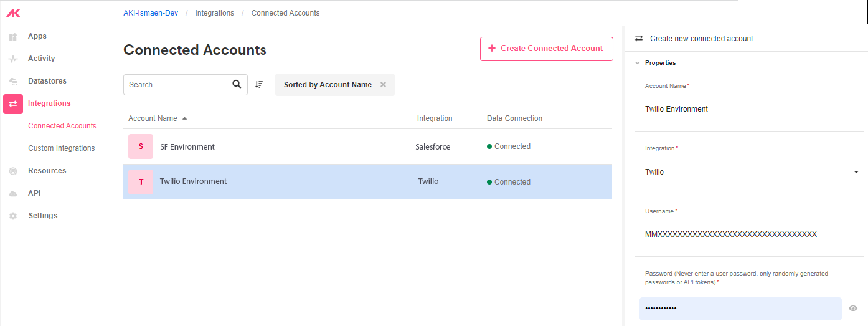Viewport: 868px width, 326px height.
Task: Click the Username field with MMXXXX value
Action: pos(750,234)
